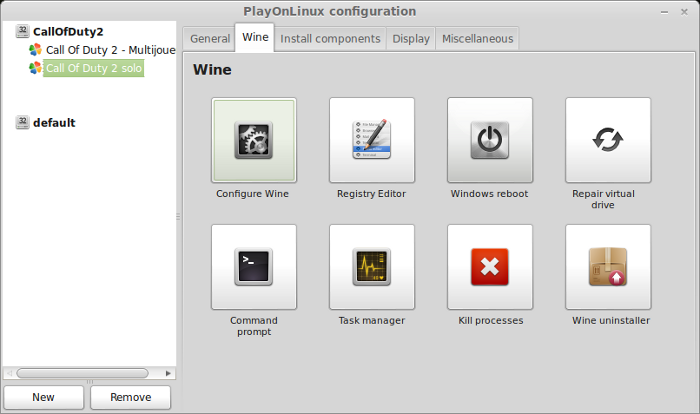Screen dimensions: 700x414
Task: Select Call Of Duty 2 - Multijoueur entry
Action: [x=111, y=50]
